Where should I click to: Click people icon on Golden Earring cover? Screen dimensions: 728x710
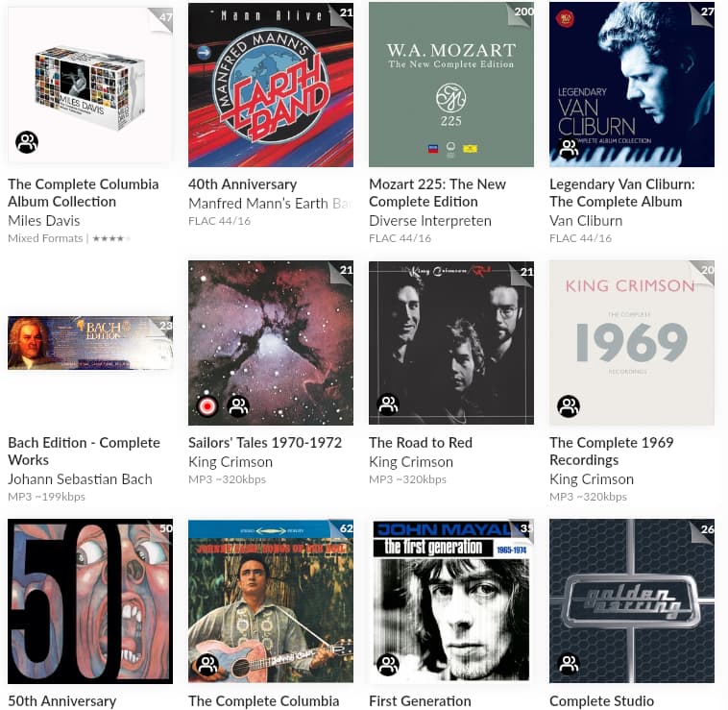(569, 663)
